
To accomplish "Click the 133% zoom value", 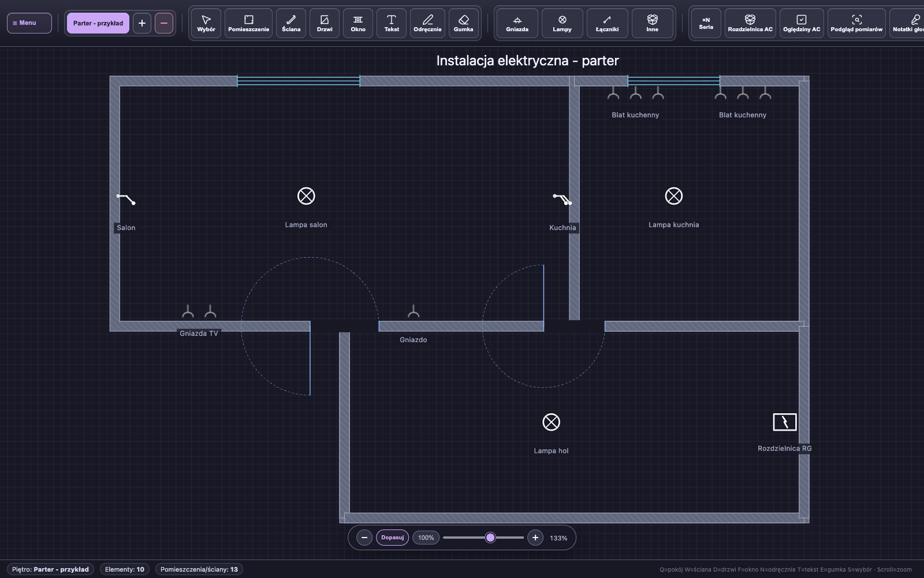I will [x=558, y=538].
